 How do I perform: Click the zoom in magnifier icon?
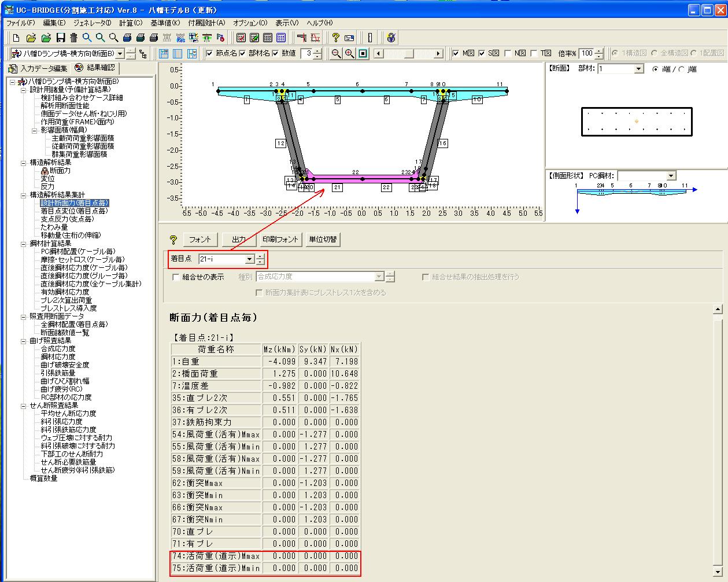(349, 54)
